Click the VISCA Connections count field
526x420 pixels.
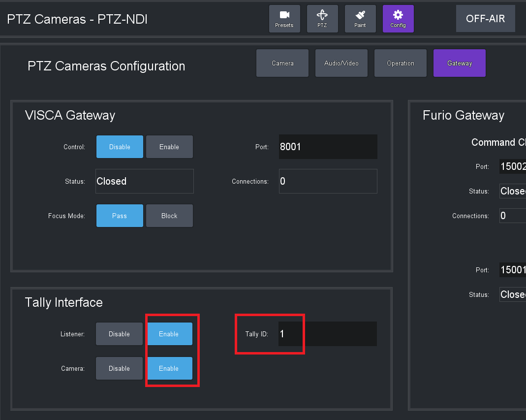click(328, 181)
